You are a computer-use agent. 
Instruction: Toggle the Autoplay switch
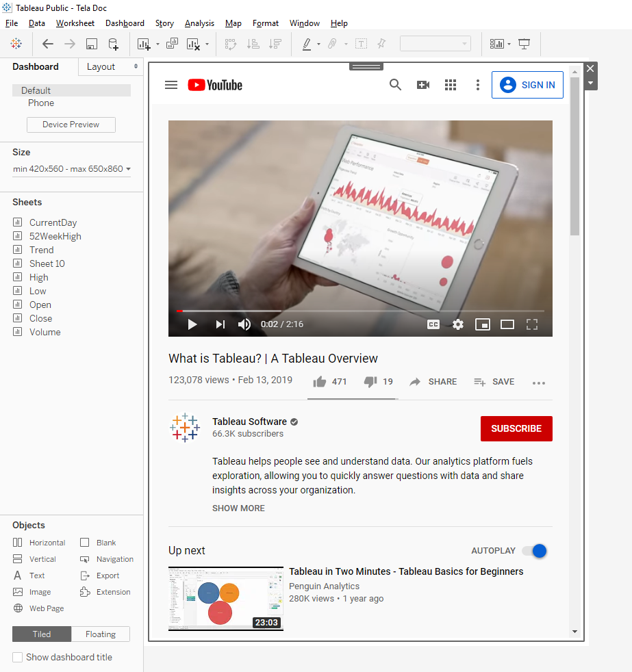coord(534,551)
